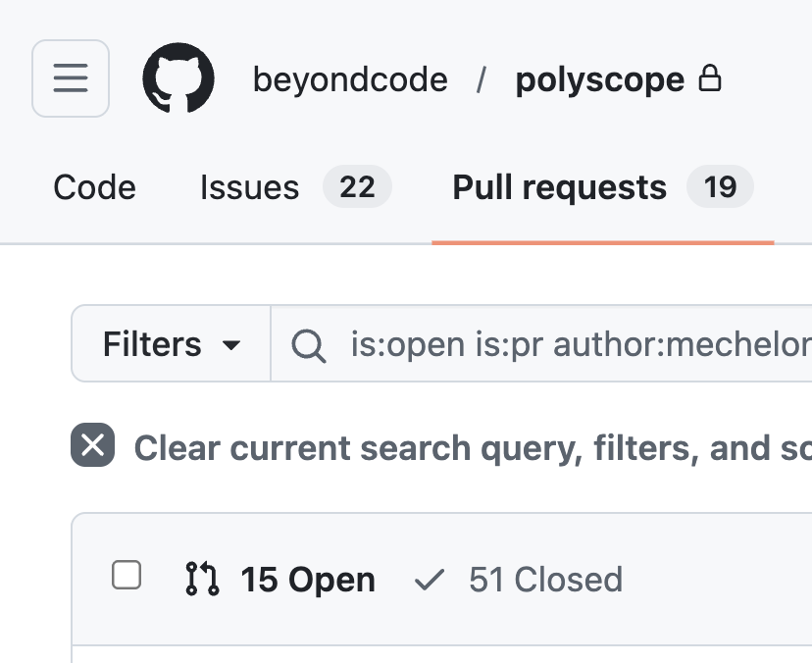Open the beyondcode owner page
The height and width of the screenshot is (663, 812).
[350, 79]
